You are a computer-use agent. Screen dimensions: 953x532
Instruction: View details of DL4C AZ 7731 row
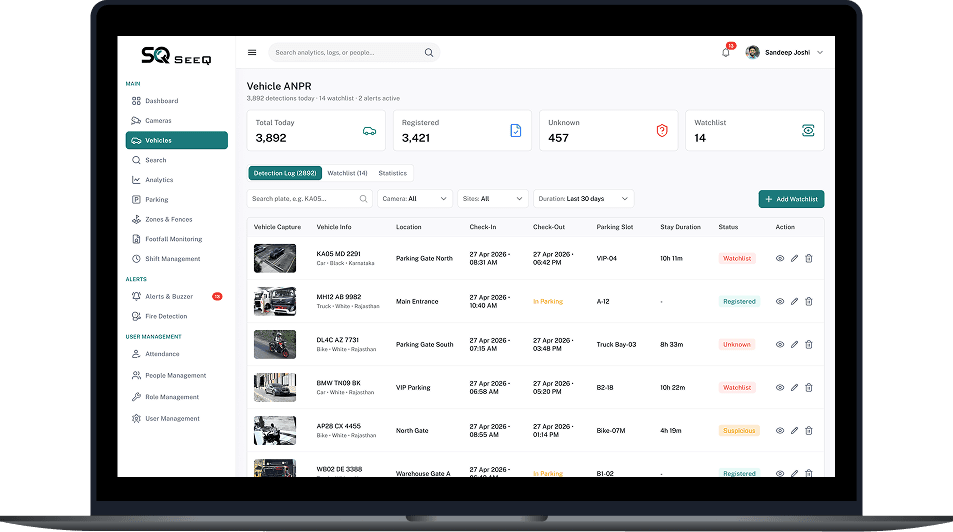(780, 345)
